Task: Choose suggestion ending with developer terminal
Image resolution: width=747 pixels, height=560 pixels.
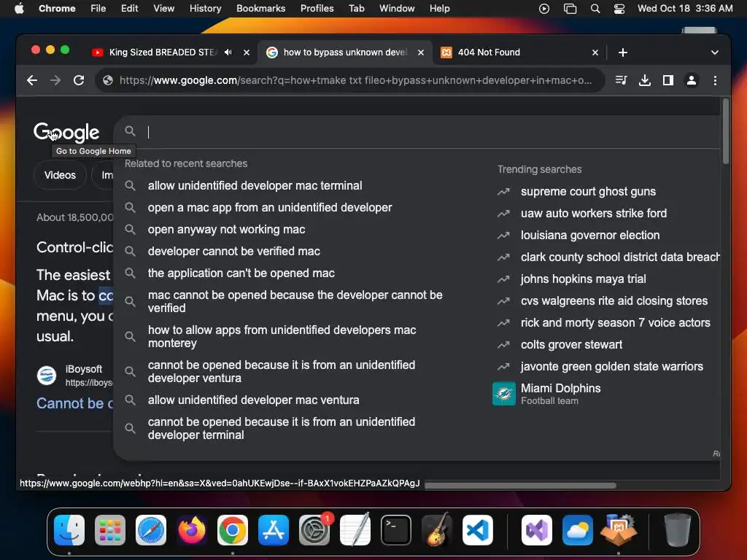Action: click(281, 428)
